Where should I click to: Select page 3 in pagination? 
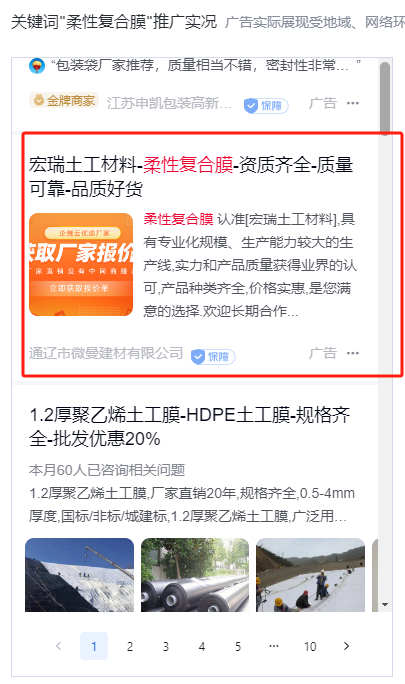(x=166, y=646)
